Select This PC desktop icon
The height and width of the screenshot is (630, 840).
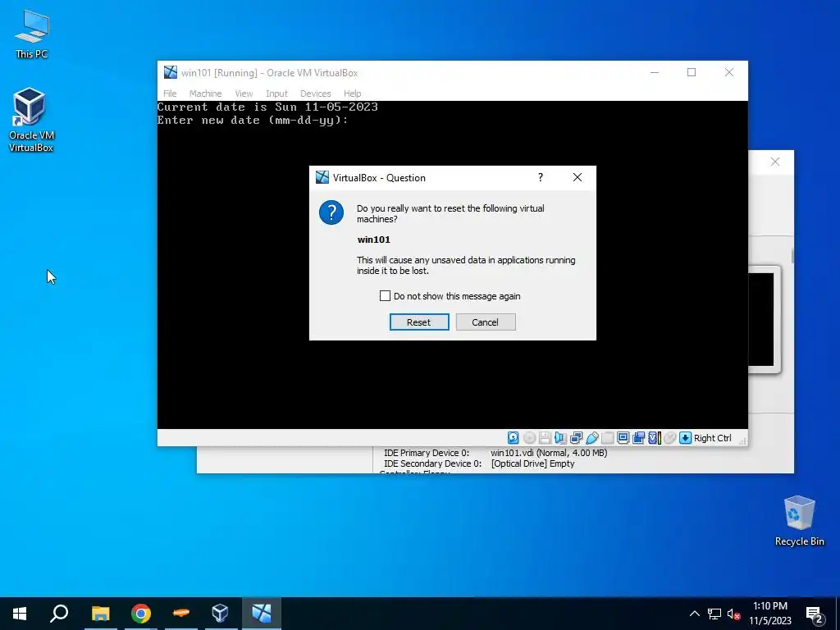click(x=32, y=34)
